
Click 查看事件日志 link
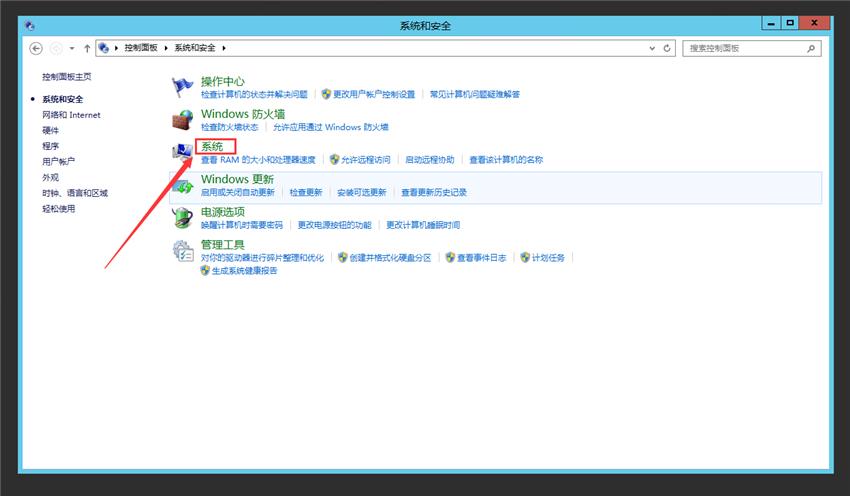[481, 258]
